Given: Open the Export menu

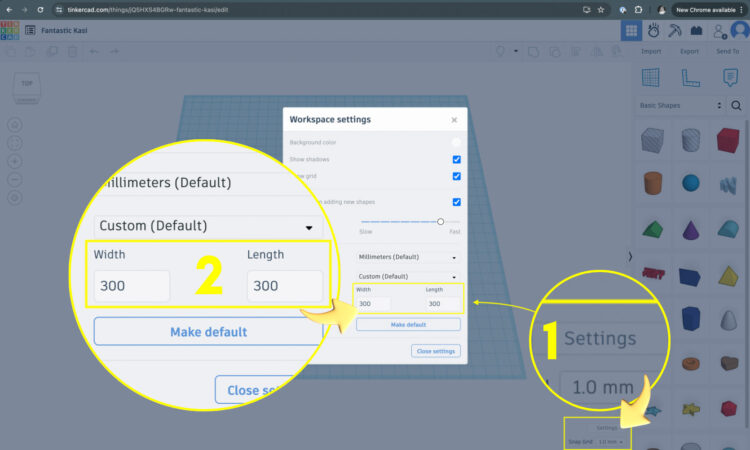Looking at the screenshot, I should coord(689,51).
